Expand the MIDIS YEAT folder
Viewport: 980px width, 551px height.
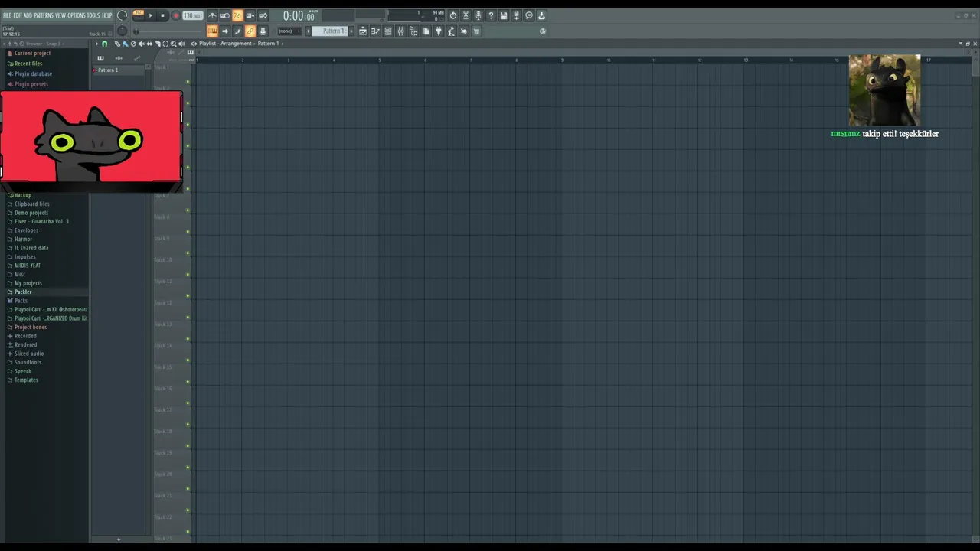(x=28, y=266)
